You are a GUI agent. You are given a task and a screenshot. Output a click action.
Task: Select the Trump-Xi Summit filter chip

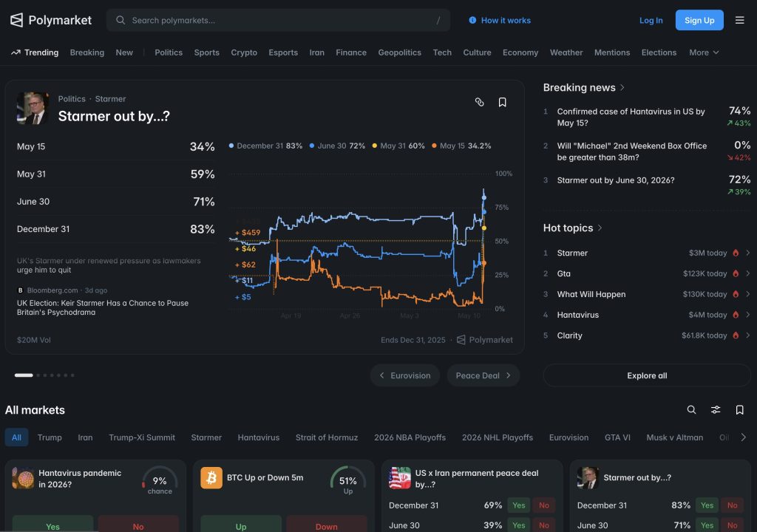point(142,437)
